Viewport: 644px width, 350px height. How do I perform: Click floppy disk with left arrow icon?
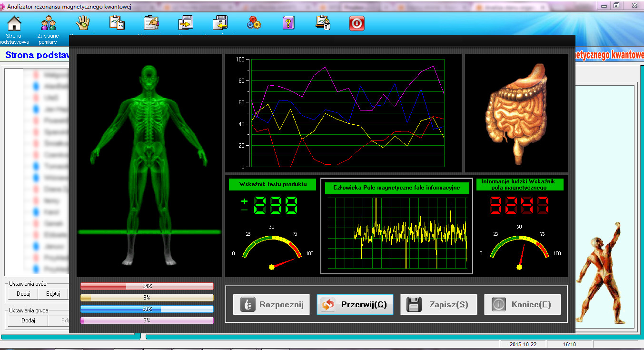[220, 23]
